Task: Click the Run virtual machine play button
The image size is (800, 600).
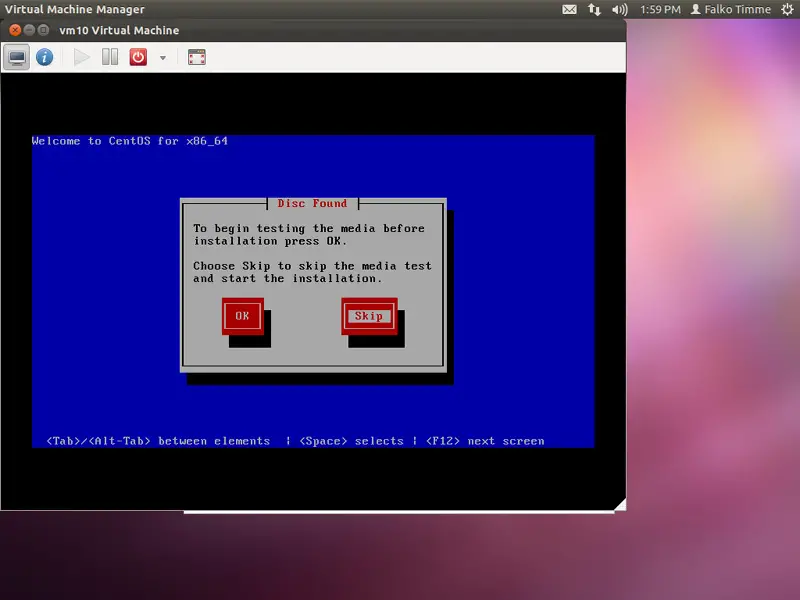Action: tap(81, 57)
